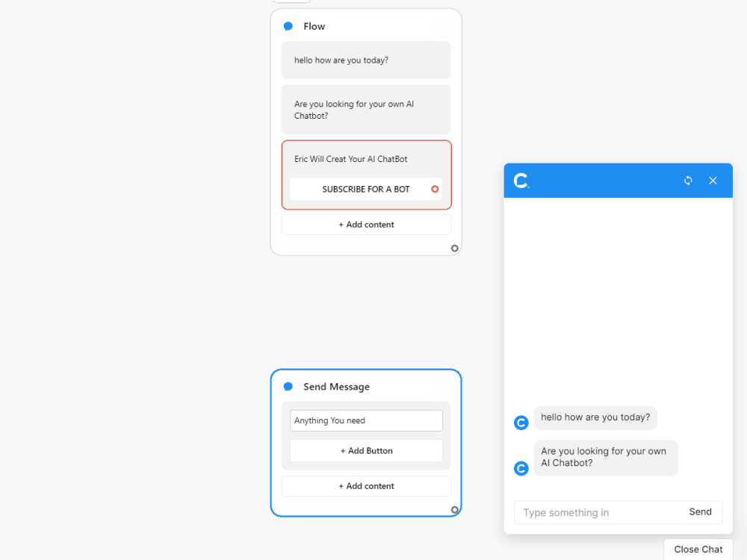Click the C logo in the chat widget header
747x560 pixels.
click(x=521, y=180)
